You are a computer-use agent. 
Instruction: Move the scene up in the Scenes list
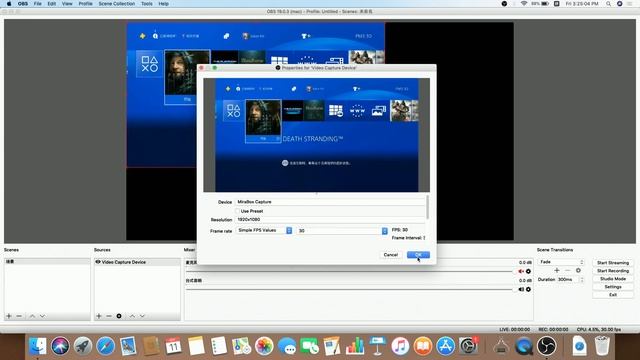[x=32, y=316]
